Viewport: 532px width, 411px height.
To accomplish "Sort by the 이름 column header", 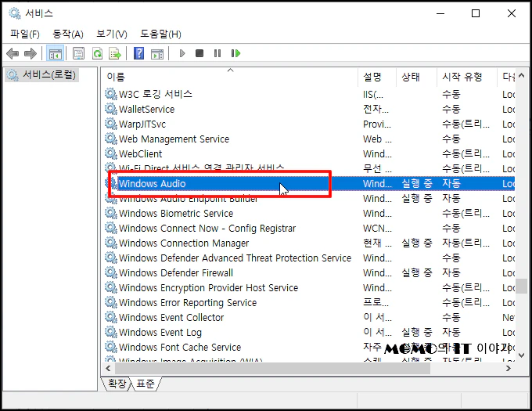I will (x=230, y=77).
